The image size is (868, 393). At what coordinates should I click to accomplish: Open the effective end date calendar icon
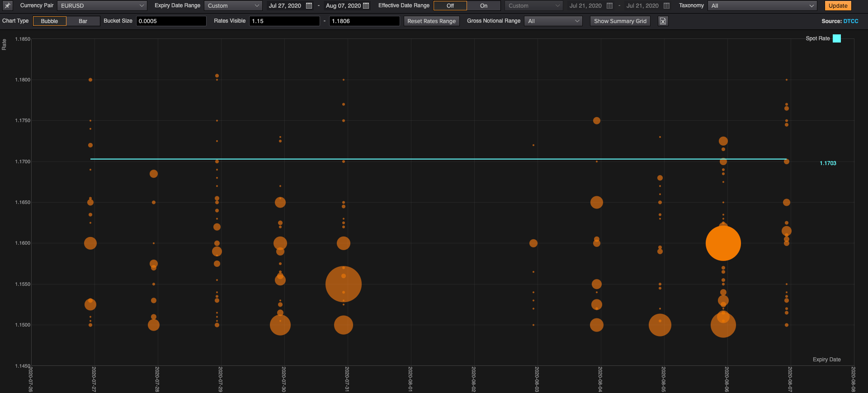[x=666, y=6]
